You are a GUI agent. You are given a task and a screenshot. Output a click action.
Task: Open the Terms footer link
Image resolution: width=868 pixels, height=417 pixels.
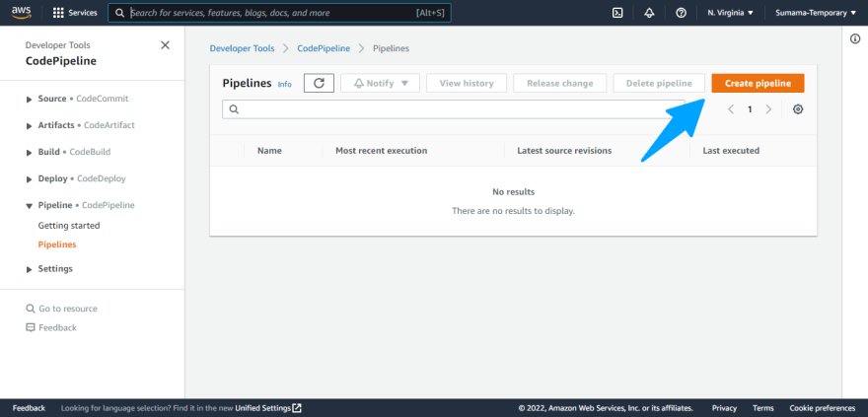coord(762,408)
